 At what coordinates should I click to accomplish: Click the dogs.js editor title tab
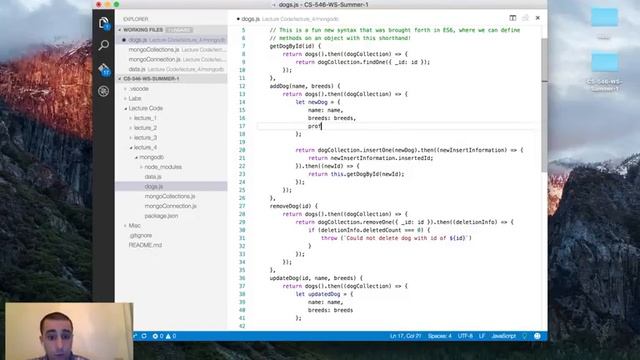[x=288, y=19]
